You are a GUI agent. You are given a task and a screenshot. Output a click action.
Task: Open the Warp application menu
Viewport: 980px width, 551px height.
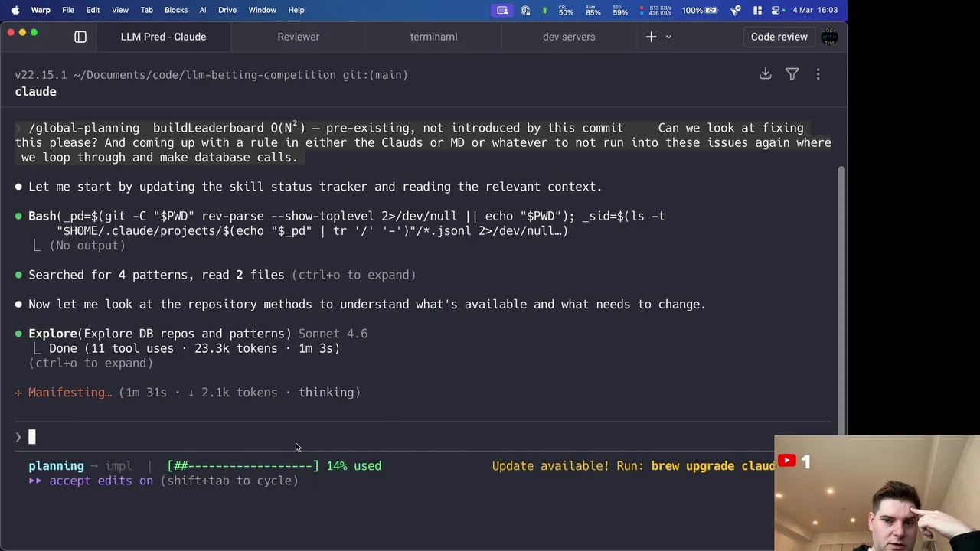click(41, 10)
